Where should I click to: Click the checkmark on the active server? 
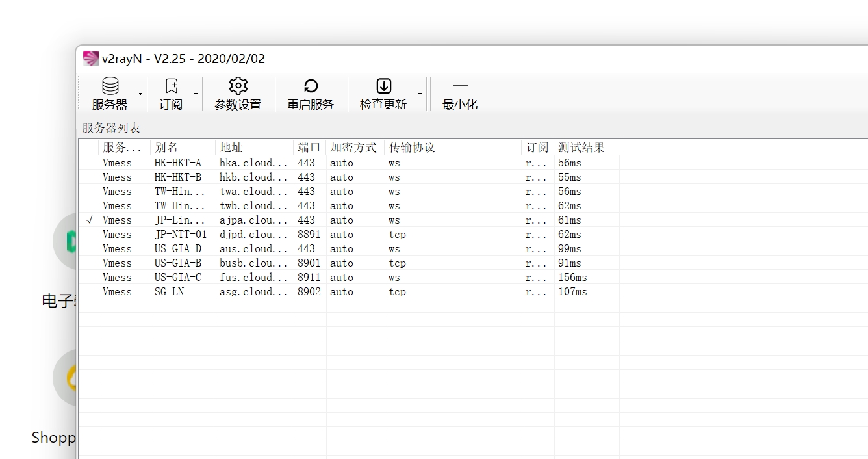coord(90,220)
